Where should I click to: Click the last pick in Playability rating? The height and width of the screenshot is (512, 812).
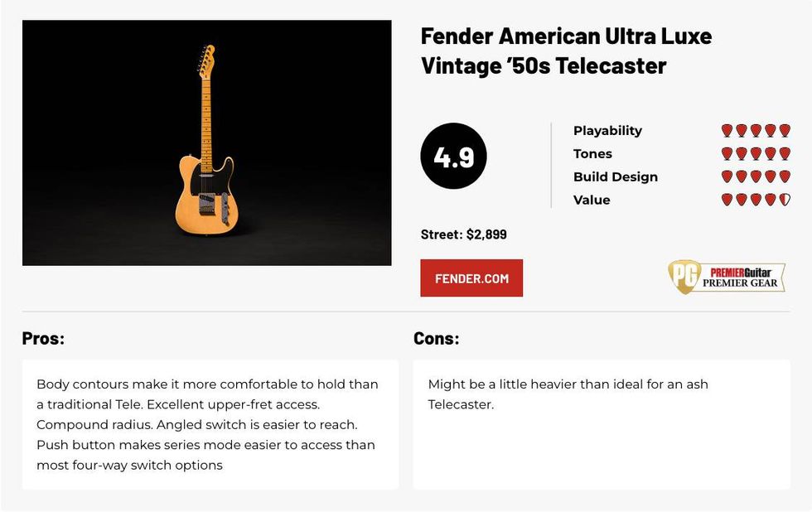(785, 131)
